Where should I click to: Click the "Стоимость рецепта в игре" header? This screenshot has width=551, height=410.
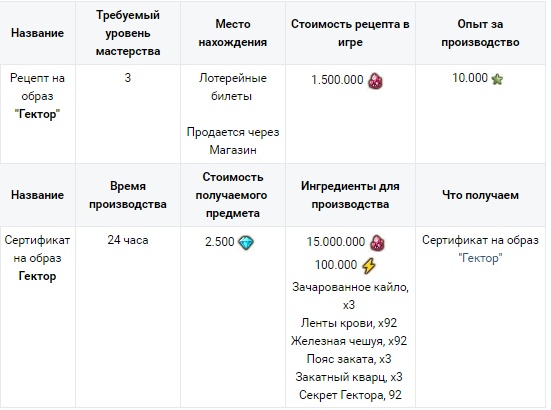[350, 33]
